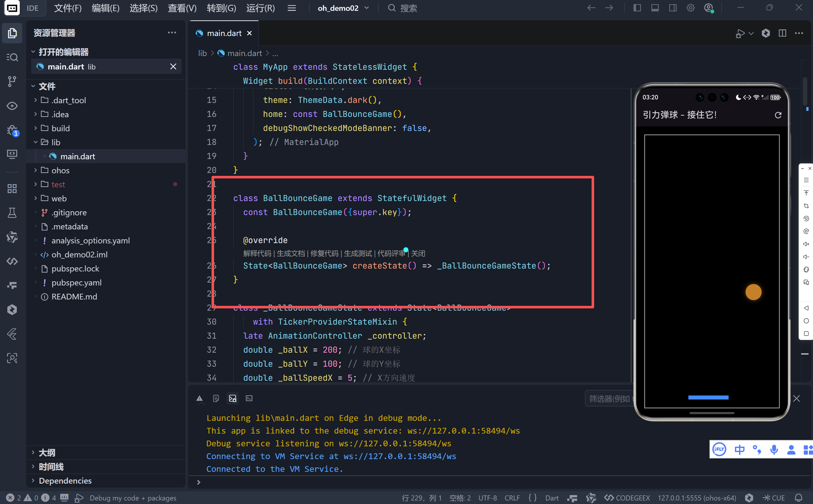Click 解释代码 code lens link
813x504 pixels.
click(257, 253)
